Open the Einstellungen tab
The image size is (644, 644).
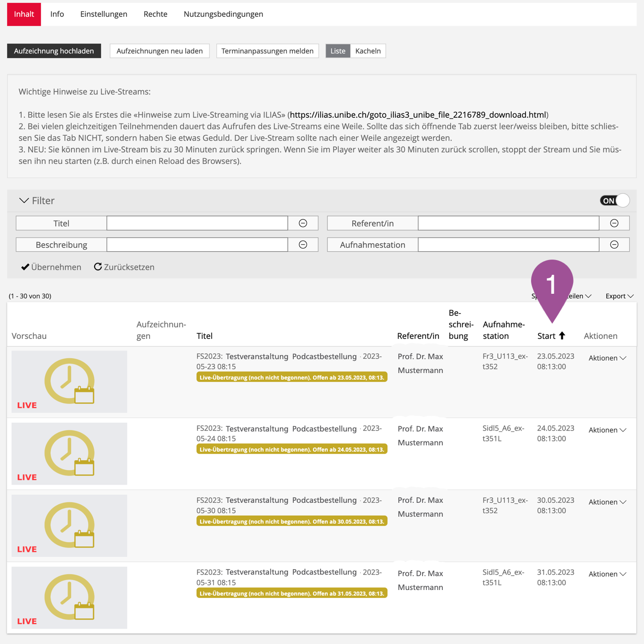tap(104, 14)
